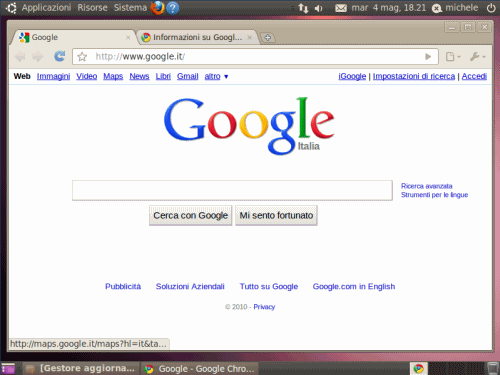Open the help icon in the top panel
This screenshot has width=500, height=375.
click(173, 8)
